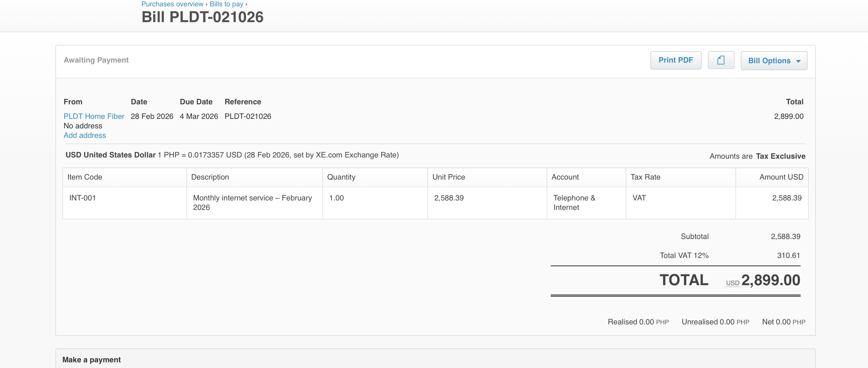Click the Total VAT 12% row
This screenshot has width=868, height=368.
684,255
